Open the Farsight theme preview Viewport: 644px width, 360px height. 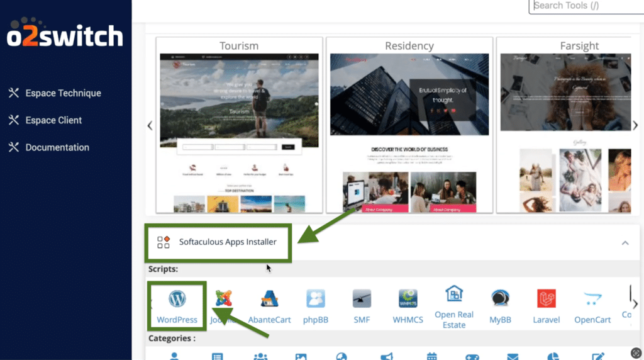[x=565, y=133]
